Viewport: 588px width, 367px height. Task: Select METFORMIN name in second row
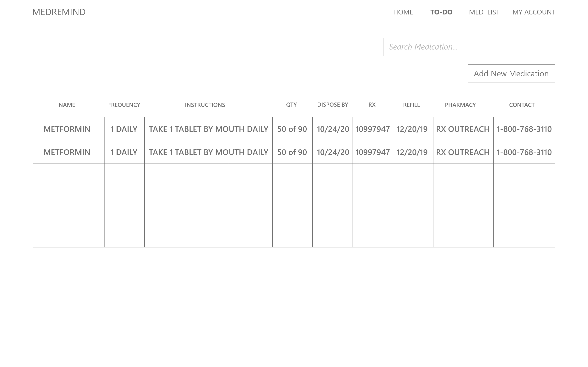tap(67, 152)
